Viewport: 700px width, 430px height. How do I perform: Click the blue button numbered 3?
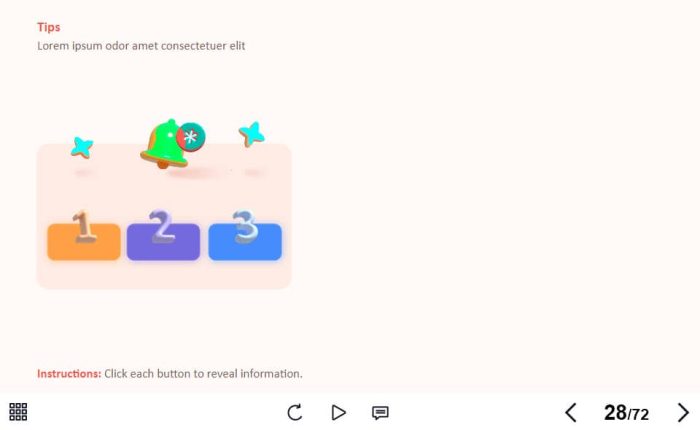tap(245, 242)
